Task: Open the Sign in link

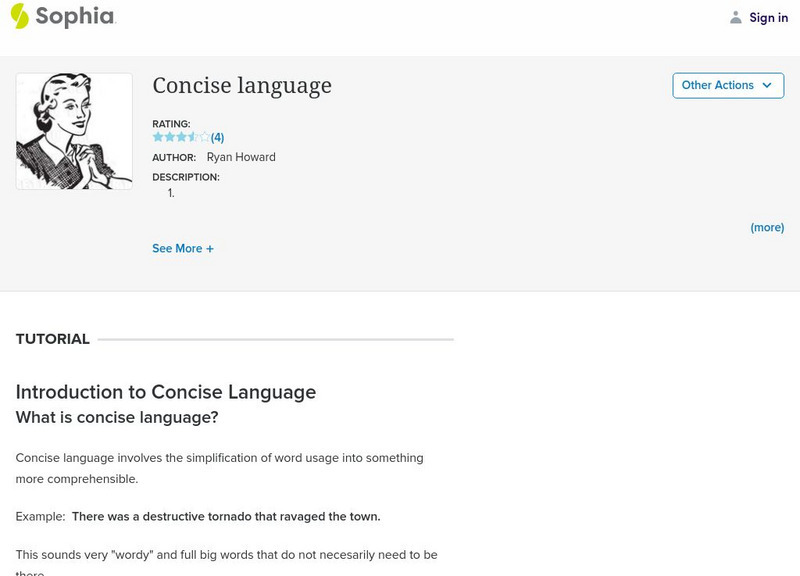Action: pyautogui.click(x=768, y=17)
